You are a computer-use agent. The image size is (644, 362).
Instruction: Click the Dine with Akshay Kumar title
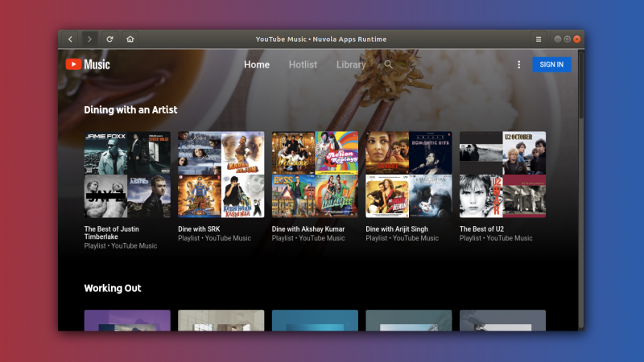pyautogui.click(x=308, y=229)
